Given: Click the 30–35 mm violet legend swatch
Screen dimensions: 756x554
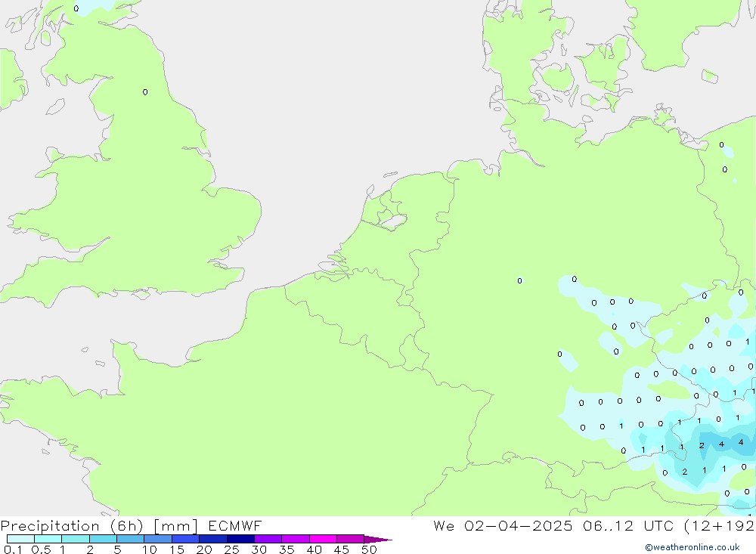Looking at the screenshot, I should point(268,539).
